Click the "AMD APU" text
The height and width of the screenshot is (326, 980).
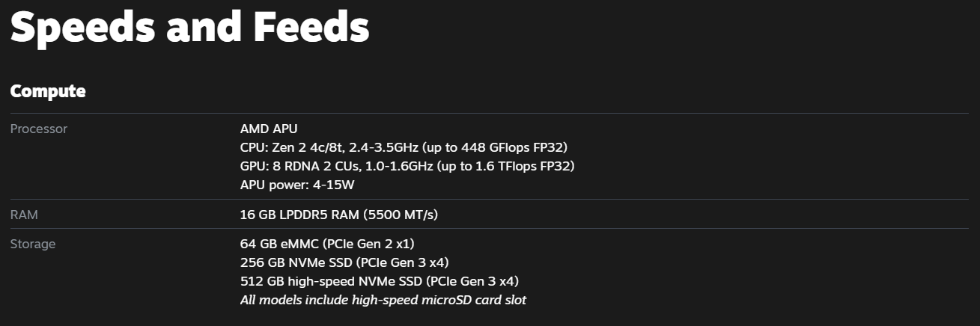(269, 129)
